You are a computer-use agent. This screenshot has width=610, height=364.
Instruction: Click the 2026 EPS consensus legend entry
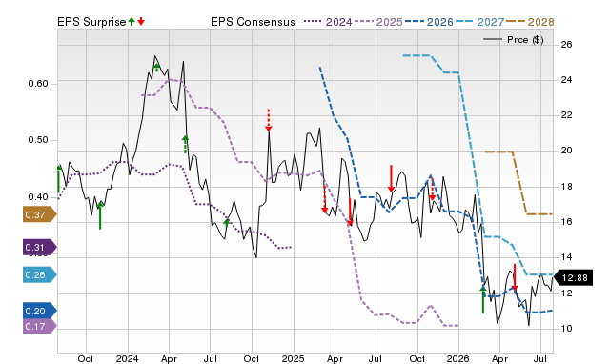tap(429, 22)
